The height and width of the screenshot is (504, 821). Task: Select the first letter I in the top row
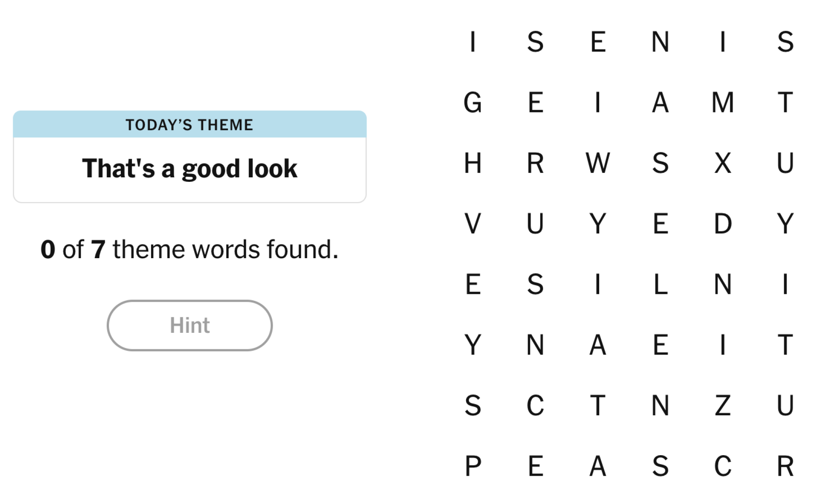pos(473,42)
